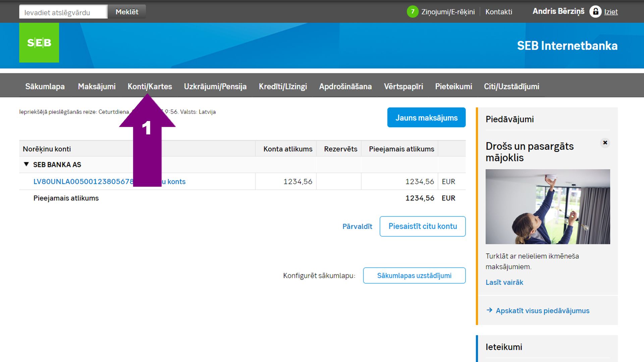This screenshot has width=644, height=362.
Task: Click the lock icon next to Iziet
Action: click(595, 12)
